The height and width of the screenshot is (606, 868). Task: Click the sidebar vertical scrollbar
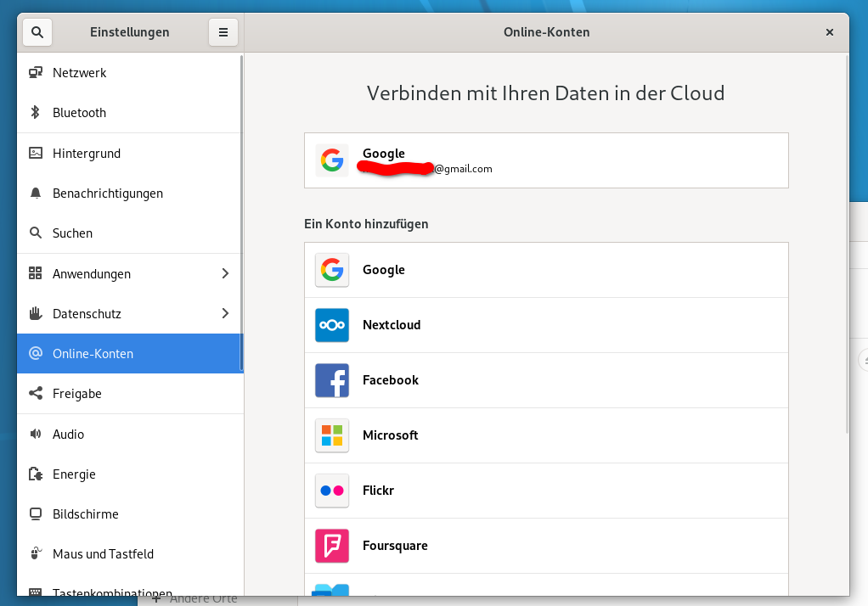[x=241, y=213]
